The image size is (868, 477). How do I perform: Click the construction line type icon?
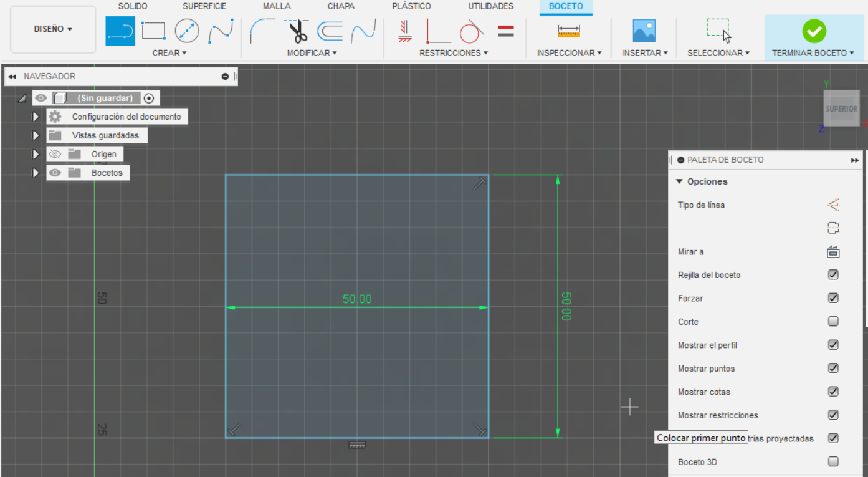tap(833, 205)
